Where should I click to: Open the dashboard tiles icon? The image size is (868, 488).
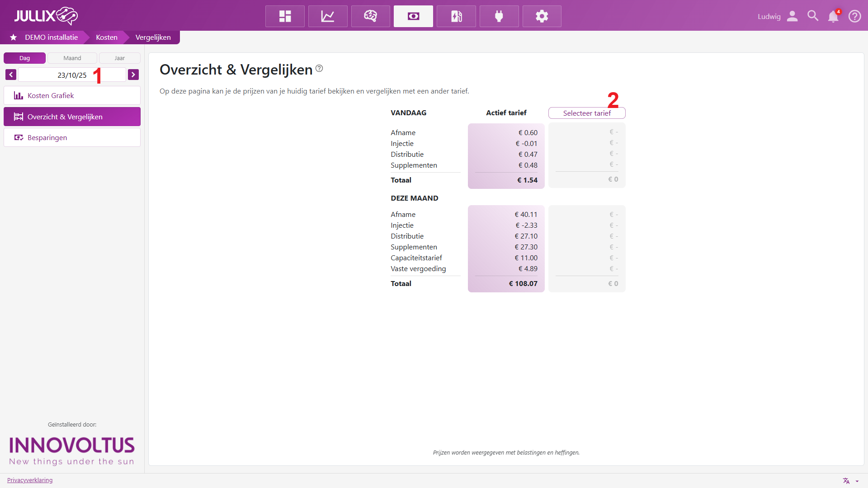(x=285, y=16)
